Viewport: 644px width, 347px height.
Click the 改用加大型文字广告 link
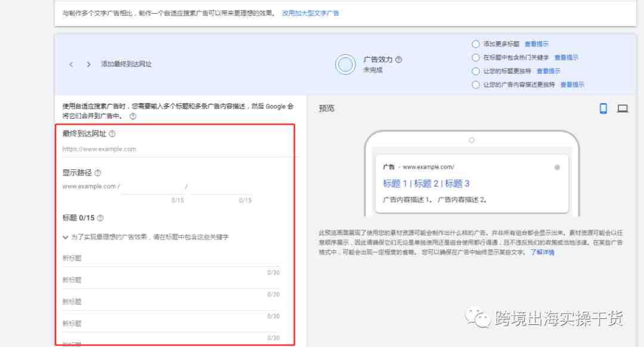[x=311, y=13]
